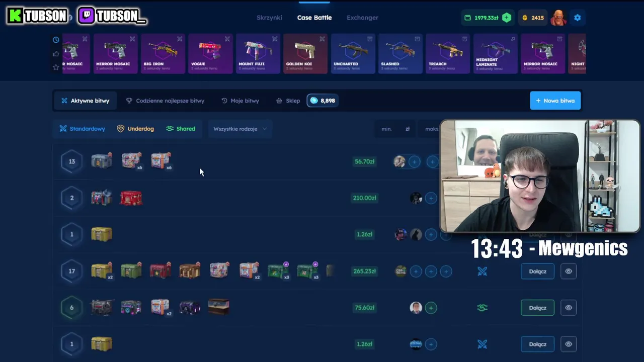
Task: Open the settings gear in the header
Action: (x=577, y=18)
